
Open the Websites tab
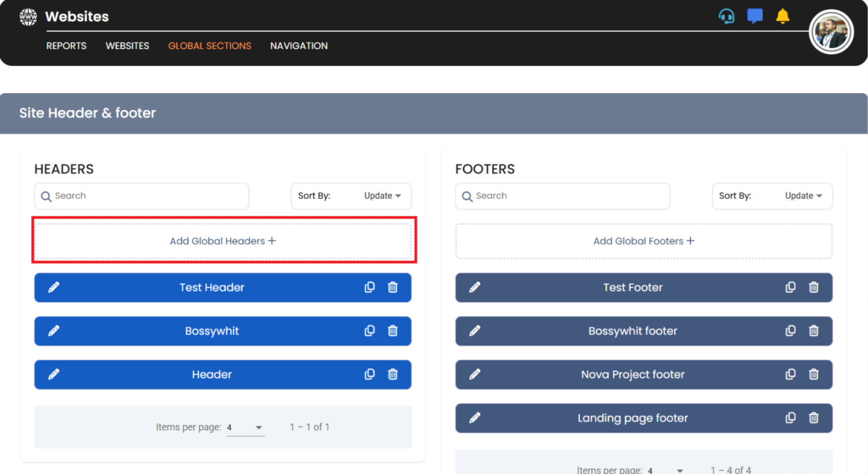[127, 46]
